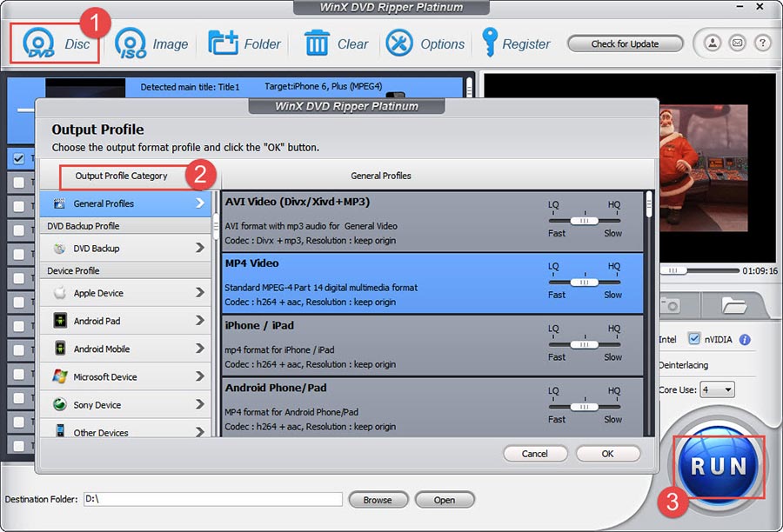783x532 pixels.
Task: Expand DVD Backup category arrow
Action: click(x=200, y=248)
